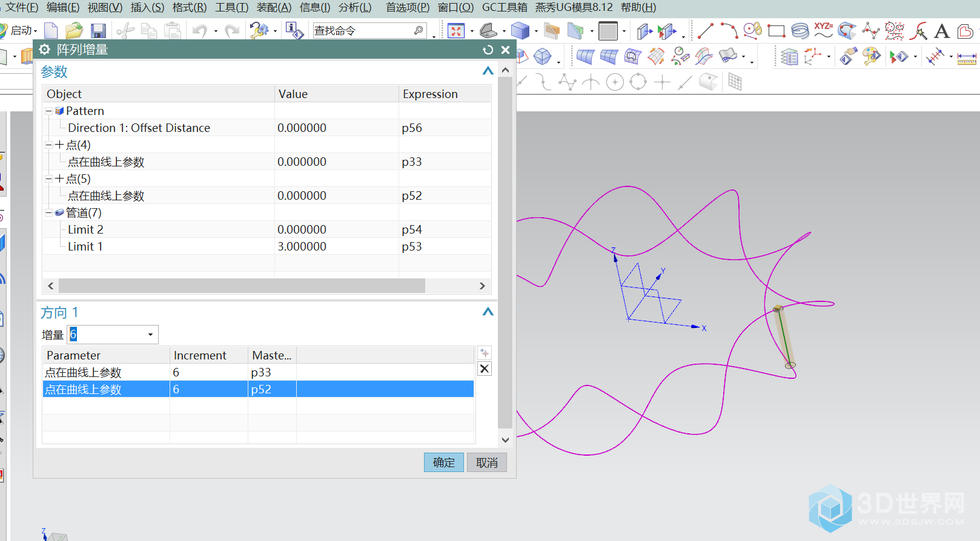The image size is (980, 541).
Task: Click the Increment column header
Action: (x=208, y=355)
